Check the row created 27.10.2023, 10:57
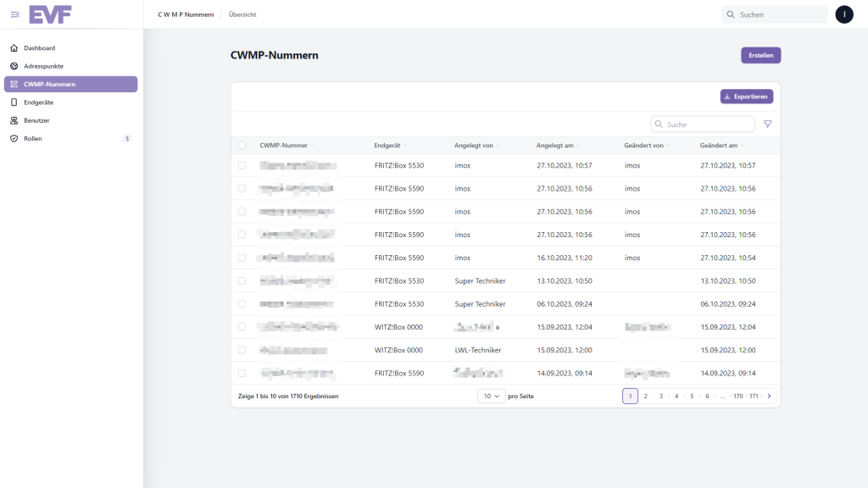Screen dimensions: 868x488 point(242,165)
